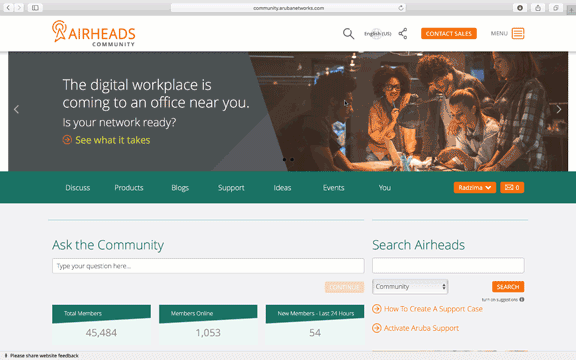Click the share icon in header
Screen dimensions: 576x360
pyautogui.click(x=403, y=33)
